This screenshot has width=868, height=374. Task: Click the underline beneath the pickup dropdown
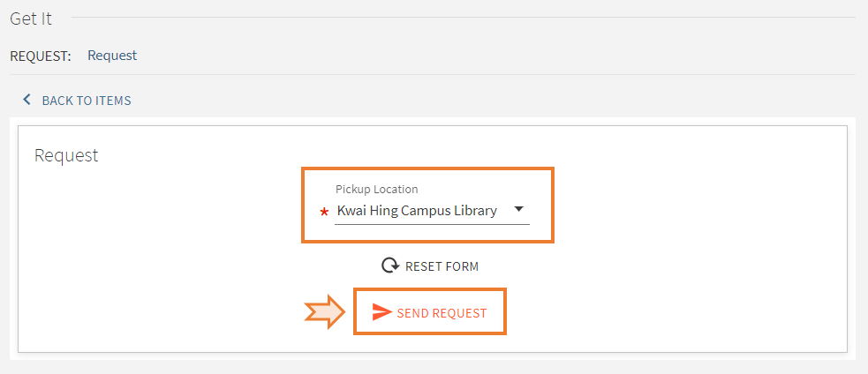click(432, 224)
